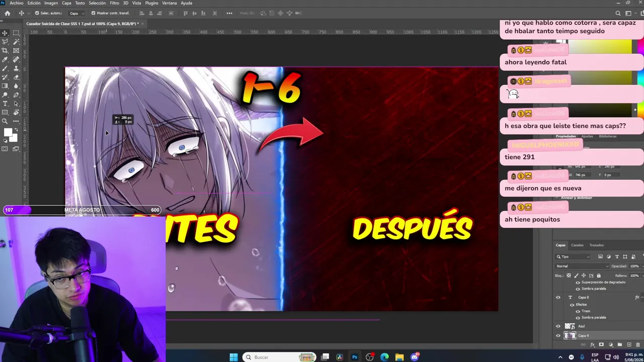Select the Blur tool

[x=16, y=86]
